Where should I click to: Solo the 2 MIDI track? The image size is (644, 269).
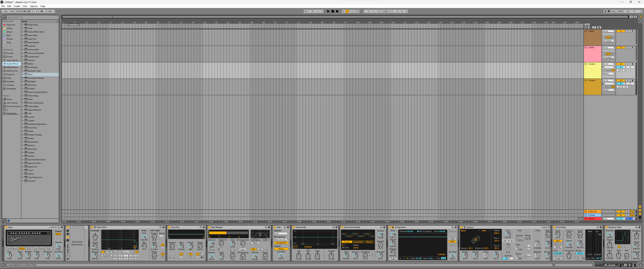628,47
